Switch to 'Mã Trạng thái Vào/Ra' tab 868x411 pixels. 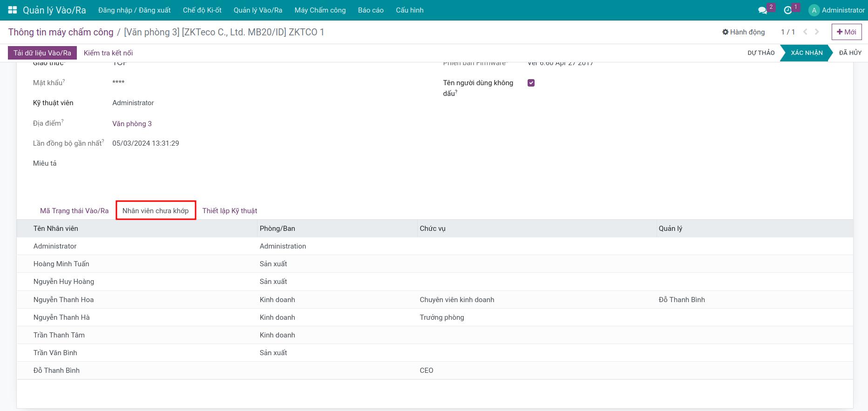[74, 211]
